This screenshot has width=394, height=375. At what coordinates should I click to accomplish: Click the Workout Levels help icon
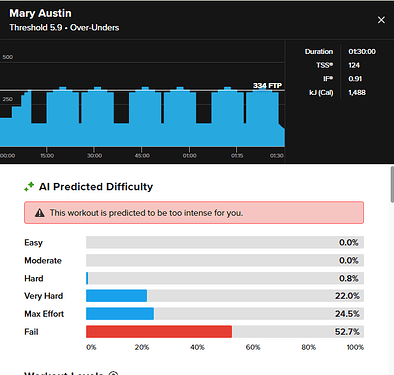(113, 373)
